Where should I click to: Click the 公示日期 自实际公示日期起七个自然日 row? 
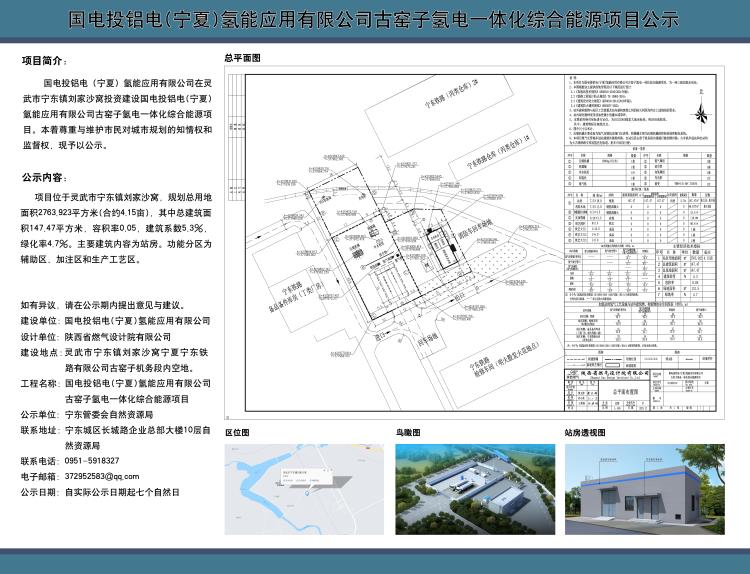(x=100, y=492)
